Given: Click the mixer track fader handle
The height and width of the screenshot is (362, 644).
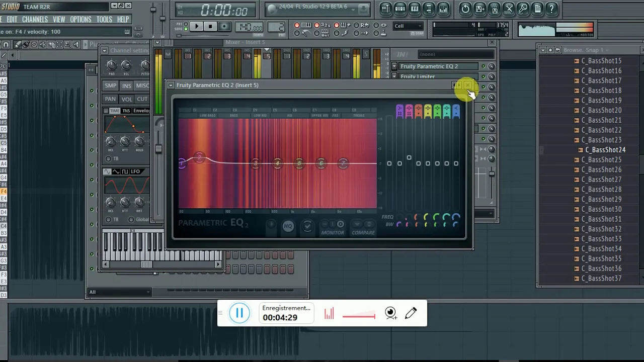Looking at the screenshot, I should (158, 149).
